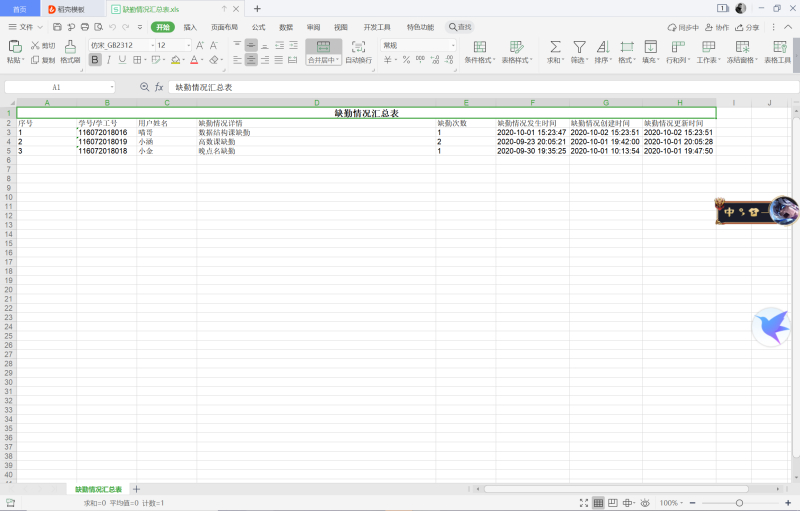
Task: Toggle Bold formatting
Action: click(x=95, y=60)
